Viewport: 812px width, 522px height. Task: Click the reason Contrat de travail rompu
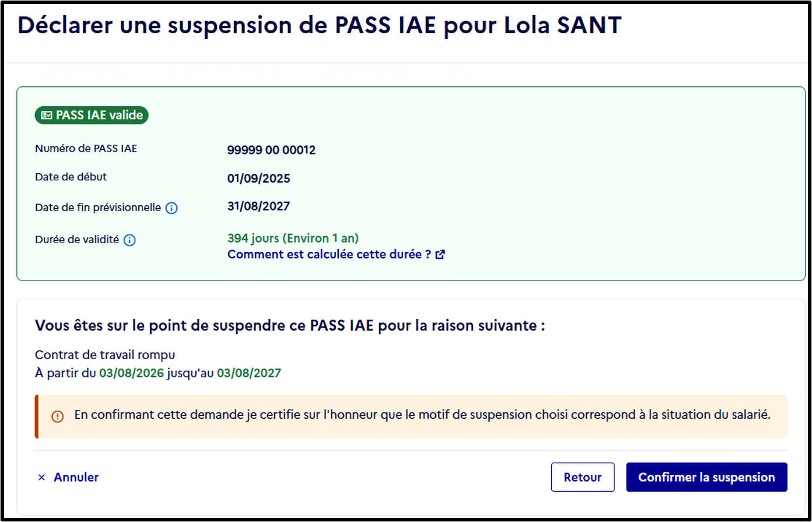(x=105, y=355)
